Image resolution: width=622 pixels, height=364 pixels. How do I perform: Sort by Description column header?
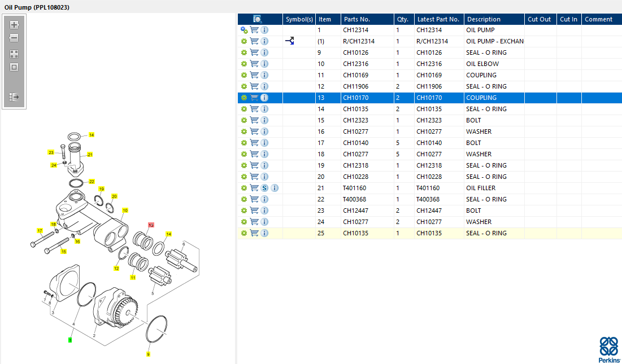coord(484,19)
